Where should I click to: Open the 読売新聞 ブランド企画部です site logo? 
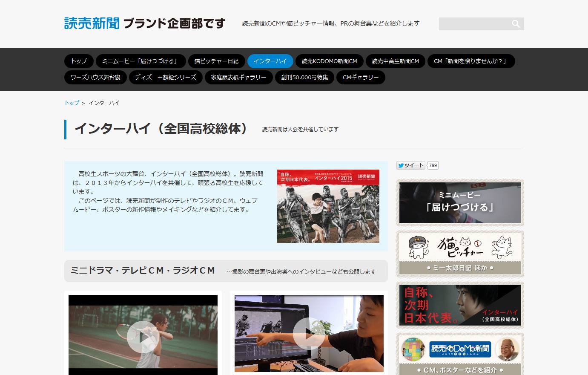(x=145, y=23)
